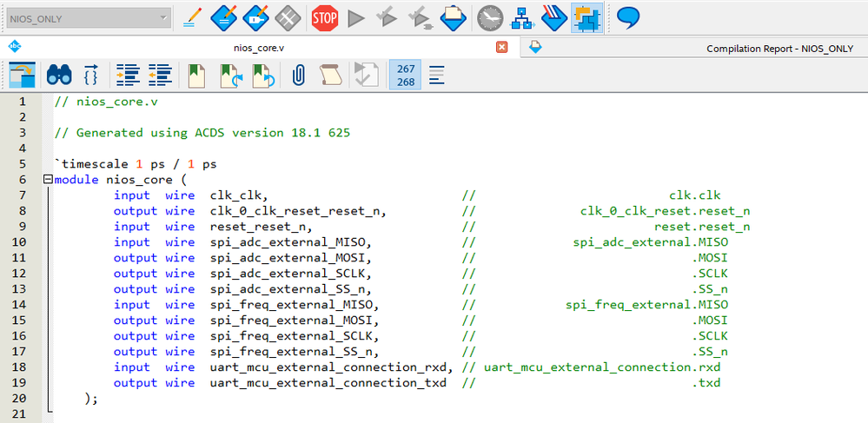The height and width of the screenshot is (423, 868).
Task: Click 'clk_0_clk_reset_reset_n,' port name
Action: pyautogui.click(x=298, y=212)
